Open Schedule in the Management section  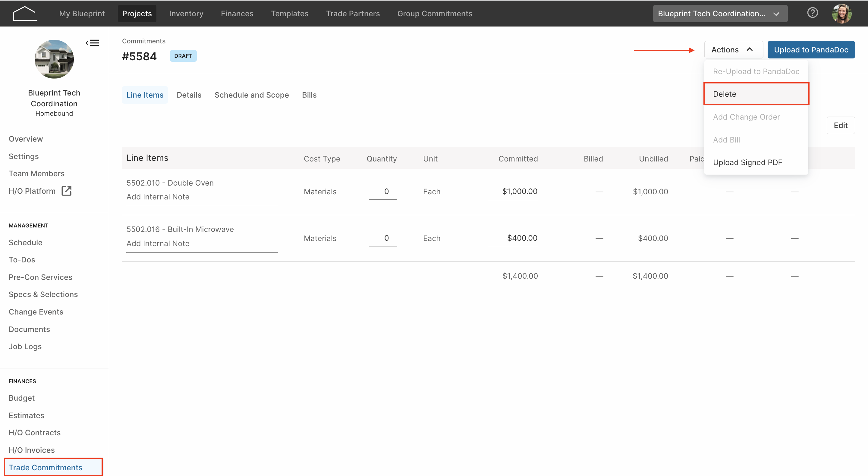25,243
